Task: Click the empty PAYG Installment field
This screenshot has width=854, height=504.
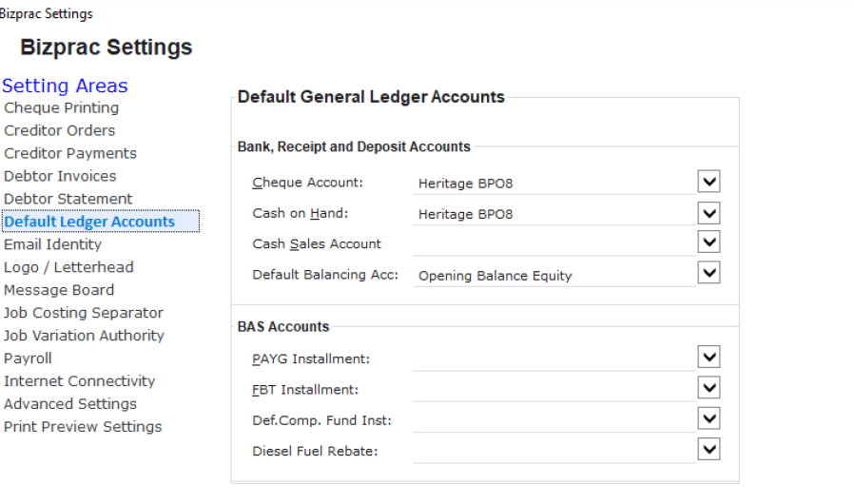Action: (x=554, y=359)
